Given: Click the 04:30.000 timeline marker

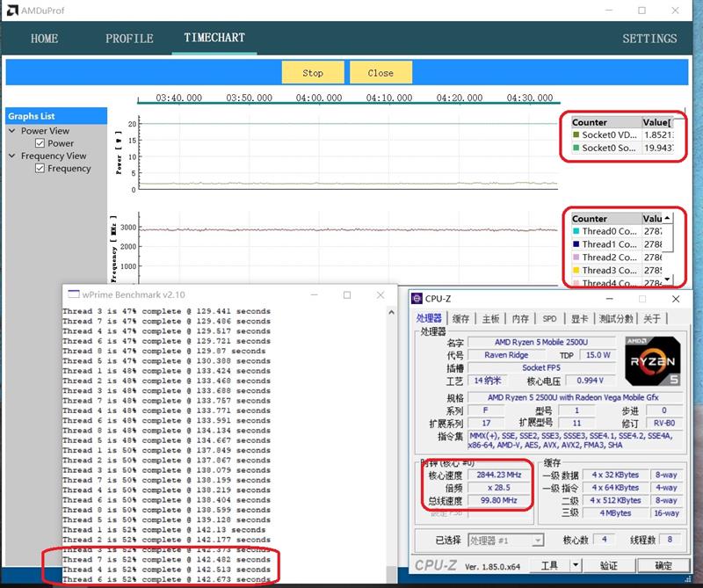Looking at the screenshot, I should coord(530,98).
